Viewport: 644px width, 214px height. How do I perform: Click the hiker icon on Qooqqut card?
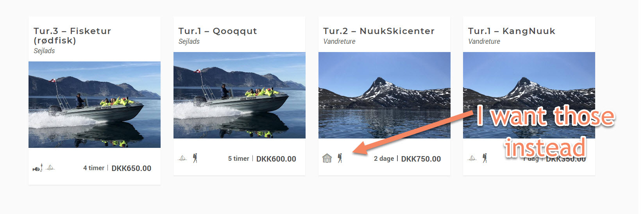(195, 158)
